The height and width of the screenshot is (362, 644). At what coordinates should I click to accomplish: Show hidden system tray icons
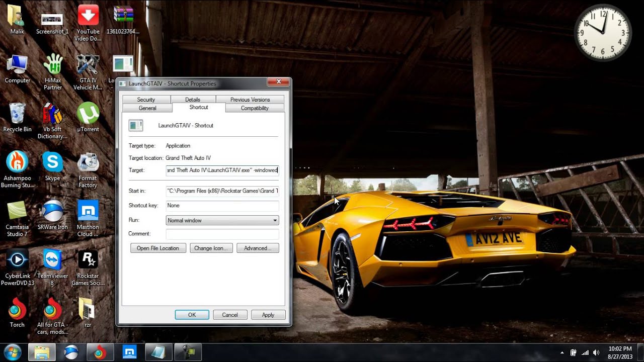click(x=562, y=352)
